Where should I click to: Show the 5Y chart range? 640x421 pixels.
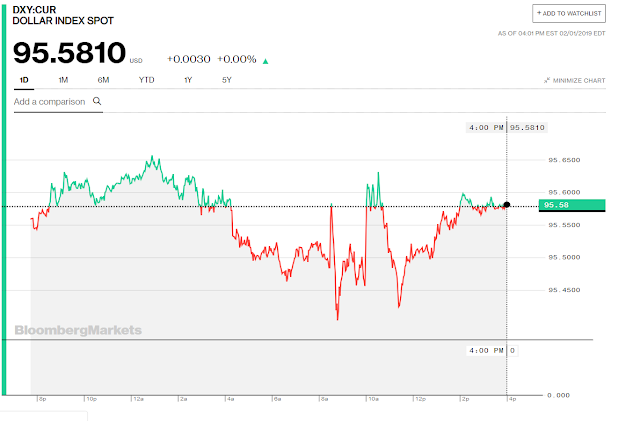(x=227, y=80)
